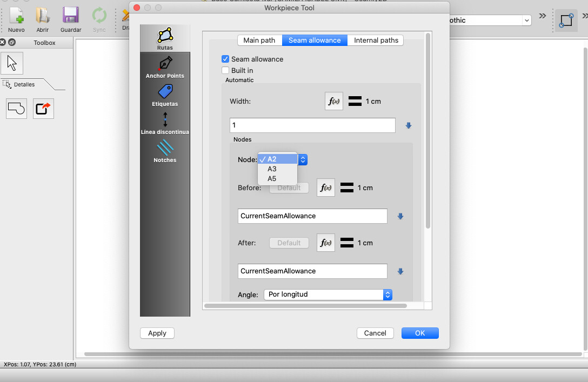The height and width of the screenshot is (382, 588).
Task: Expand the Angle 'Por longitud' dropdown
Action: click(x=328, y=294)
